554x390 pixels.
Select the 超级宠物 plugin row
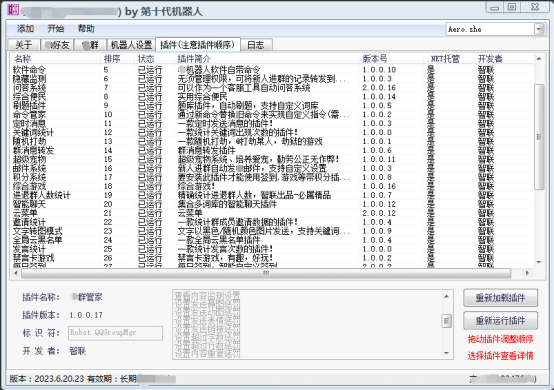pos(272,159)
